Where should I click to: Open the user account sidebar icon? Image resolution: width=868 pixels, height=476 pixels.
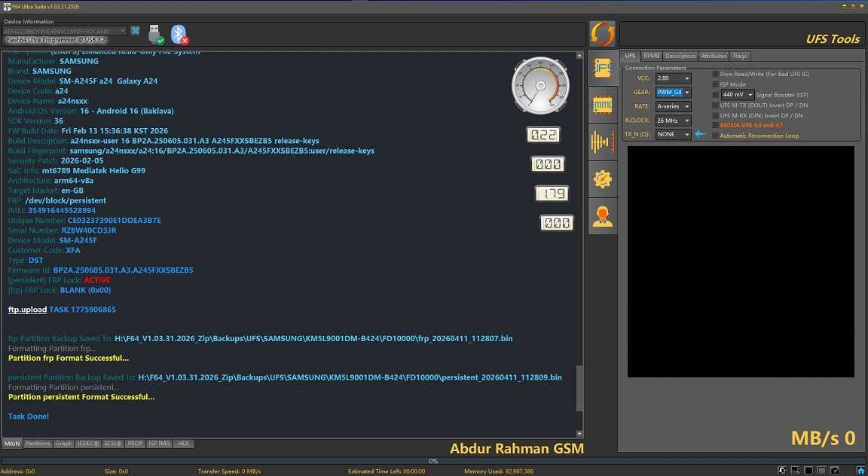(602, 216)
